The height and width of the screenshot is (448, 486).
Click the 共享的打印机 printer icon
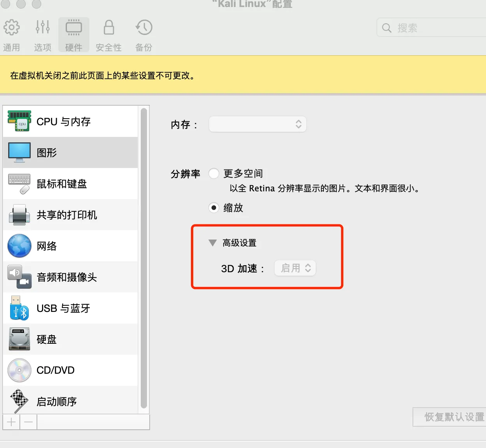point(19,215)
